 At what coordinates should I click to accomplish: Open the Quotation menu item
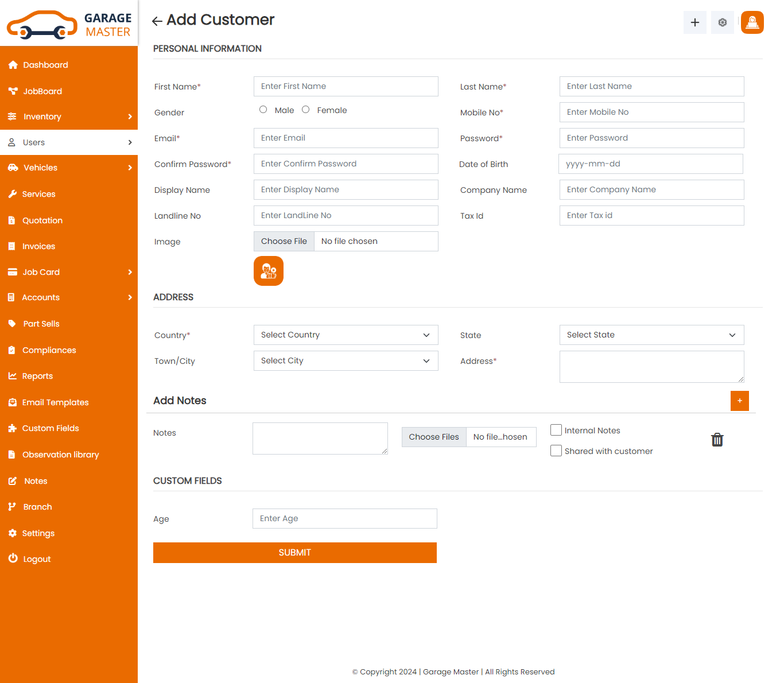42,220
